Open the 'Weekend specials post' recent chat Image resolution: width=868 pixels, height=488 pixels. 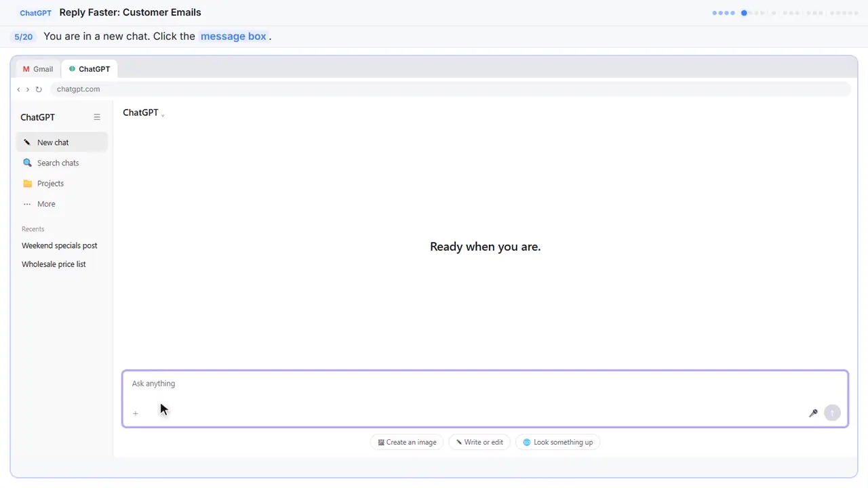click(60, 245)
